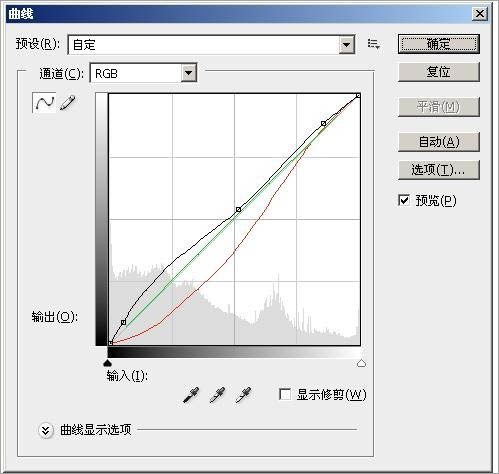Open the preset options menu icon
Image resolution: width=499 pixels, height=474 pixels.
374,44
